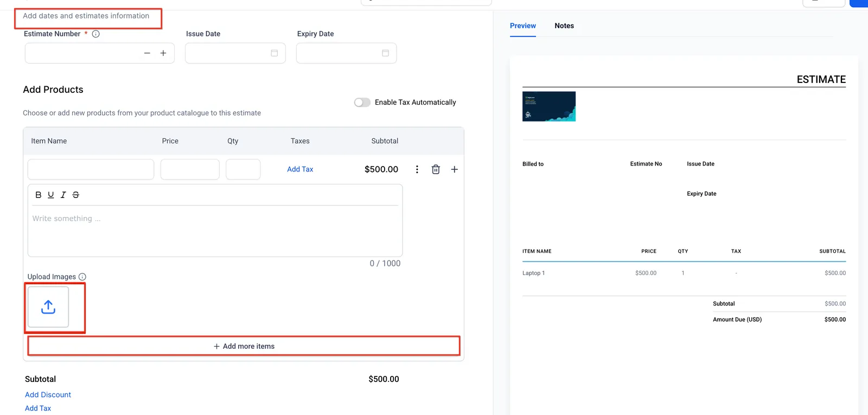Switch to the Notes tab
The height and width of the screenshot is (415, 868).
pyautogui.click(x=564, y=25)
